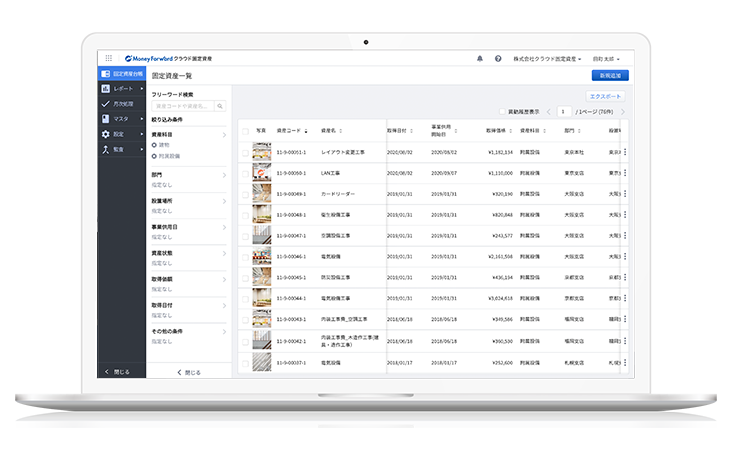Click the search magnifier icon
Screen dimensions: 732x460
click(x=220, y=106)
